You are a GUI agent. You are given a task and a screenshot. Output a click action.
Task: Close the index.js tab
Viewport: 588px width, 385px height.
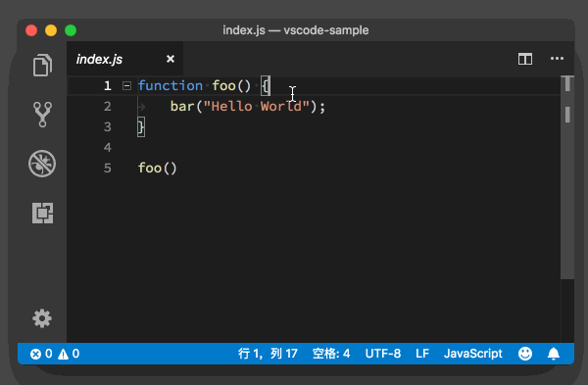pos(171,59)
